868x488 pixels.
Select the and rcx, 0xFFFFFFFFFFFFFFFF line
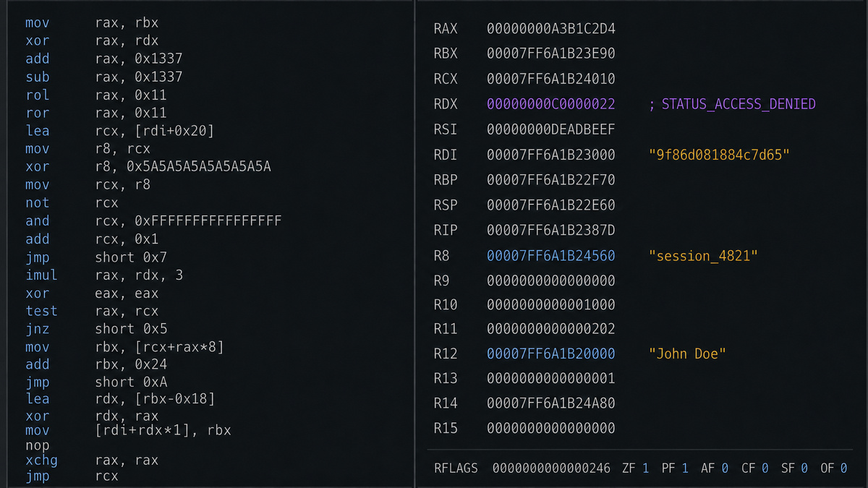153,221
